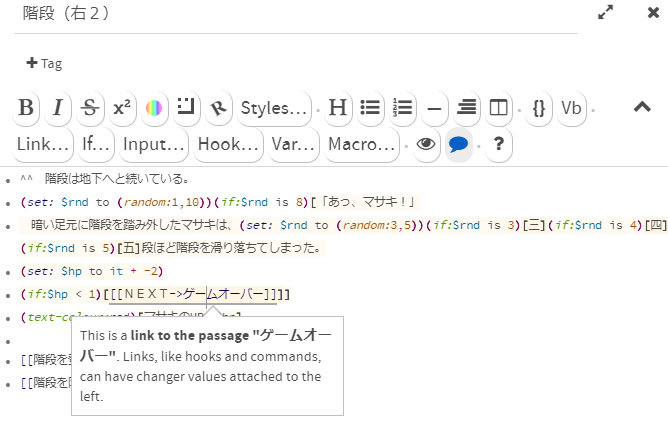The height and width of the screenshot is (430, 668).
Task: Open the Styles… panel
Action: tap(273, 108)
